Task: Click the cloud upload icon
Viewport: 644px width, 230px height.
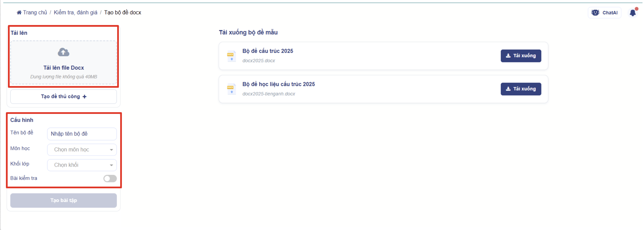Action: [x=63, y=52]
